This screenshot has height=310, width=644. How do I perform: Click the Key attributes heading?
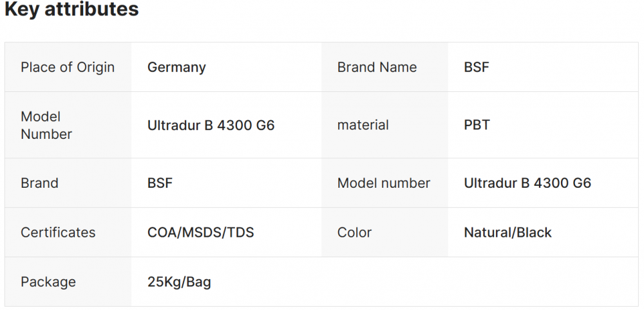tap(71, 10)
